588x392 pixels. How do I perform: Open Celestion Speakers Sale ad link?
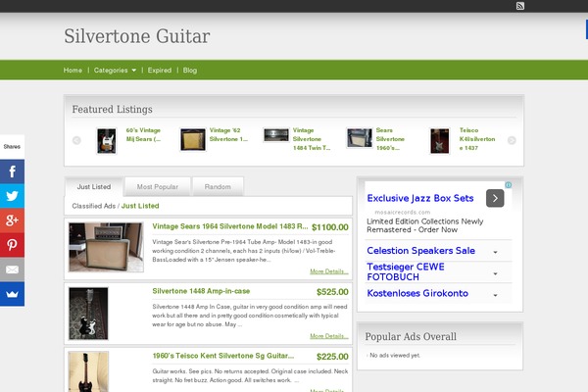(420, 251)
